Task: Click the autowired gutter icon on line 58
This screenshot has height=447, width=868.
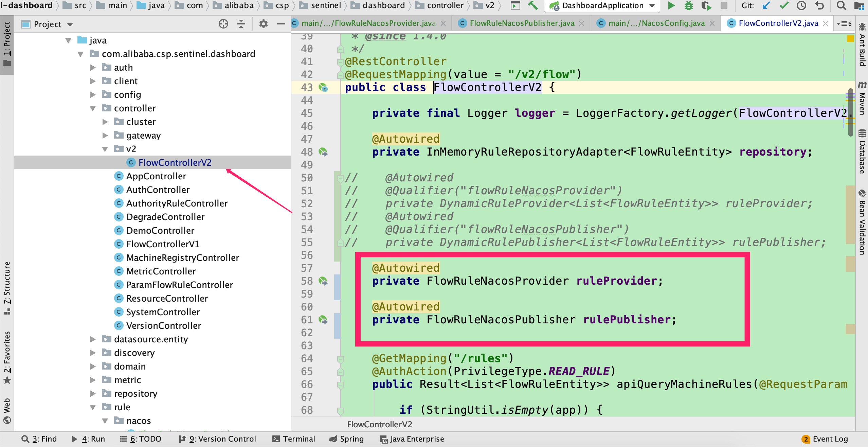Action: tap(323, 281)
